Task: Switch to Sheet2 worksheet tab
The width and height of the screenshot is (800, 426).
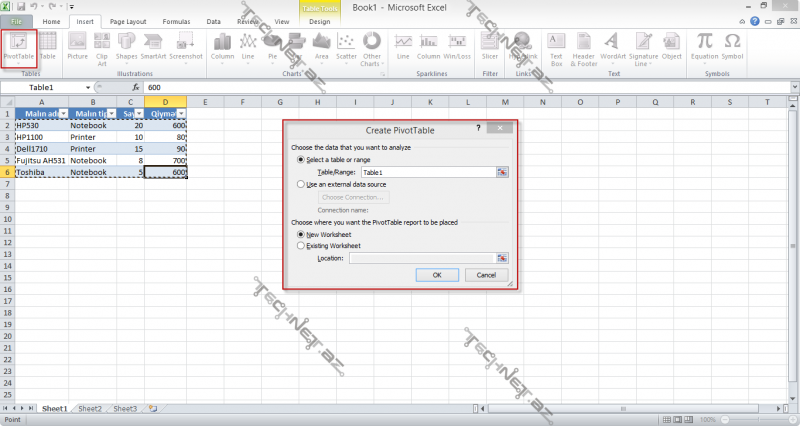Action: tap(90, 409)
